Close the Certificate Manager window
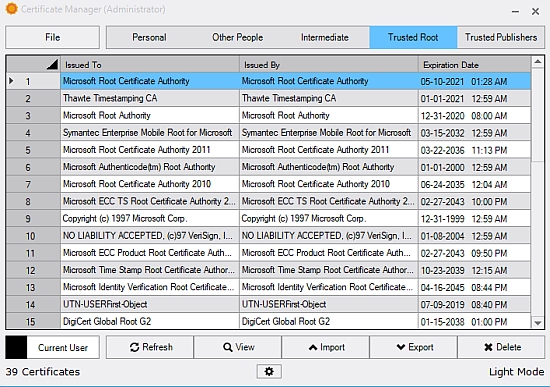Viewport: 550px width, 387px height. tap(535, 11)
